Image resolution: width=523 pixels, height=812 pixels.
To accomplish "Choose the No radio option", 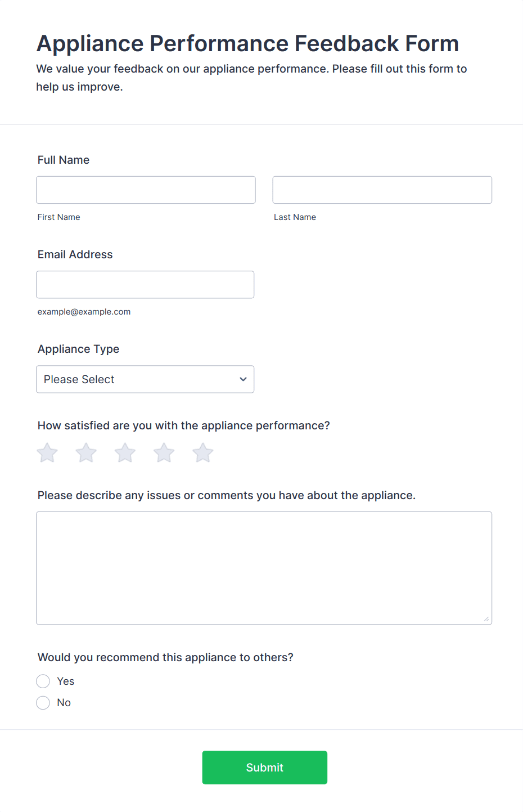I will [x=43, y=703].
